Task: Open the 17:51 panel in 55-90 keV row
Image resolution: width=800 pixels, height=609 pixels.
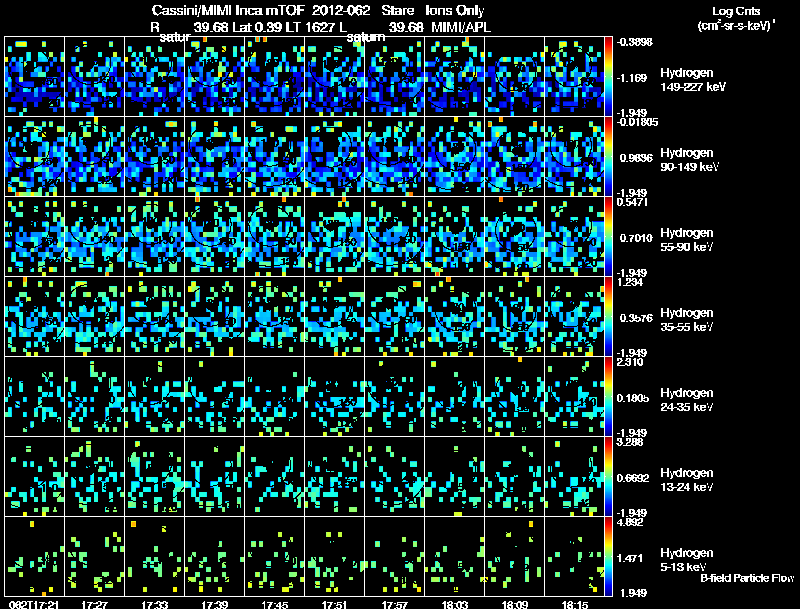Action: coord(335,237)
